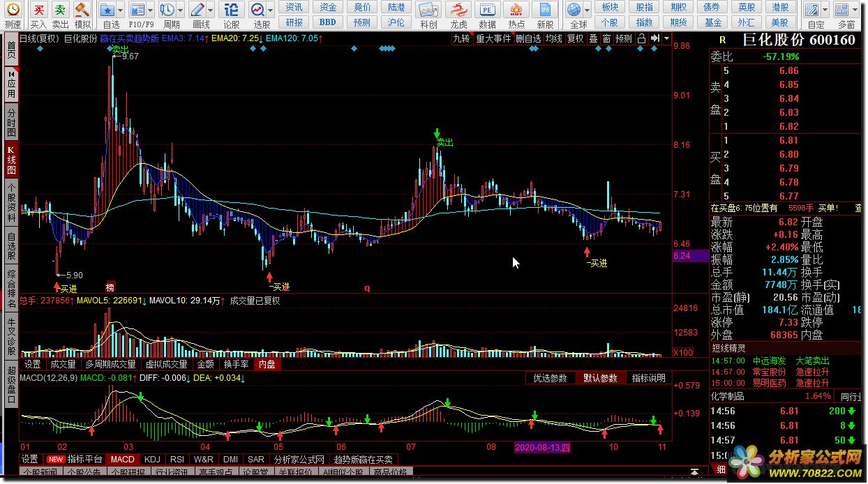
Task: Click the 优选参数 button in MACD panel
Action: (551, 378)
